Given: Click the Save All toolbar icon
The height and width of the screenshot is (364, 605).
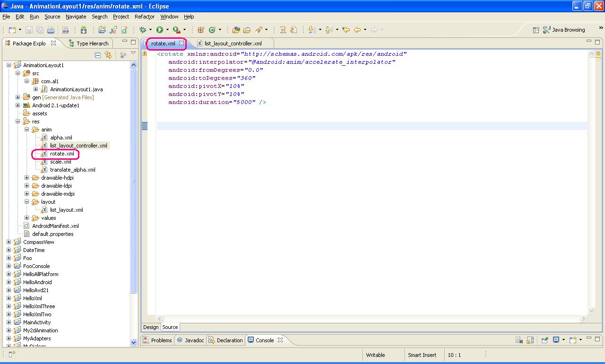Looking at the screenshot, I should pyautogui.click(x=40, y=30).
